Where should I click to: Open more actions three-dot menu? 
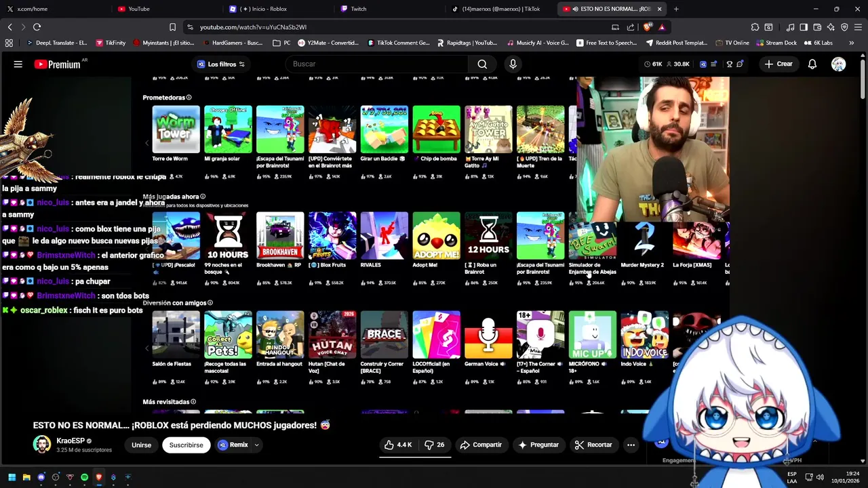tap(631, 445)
